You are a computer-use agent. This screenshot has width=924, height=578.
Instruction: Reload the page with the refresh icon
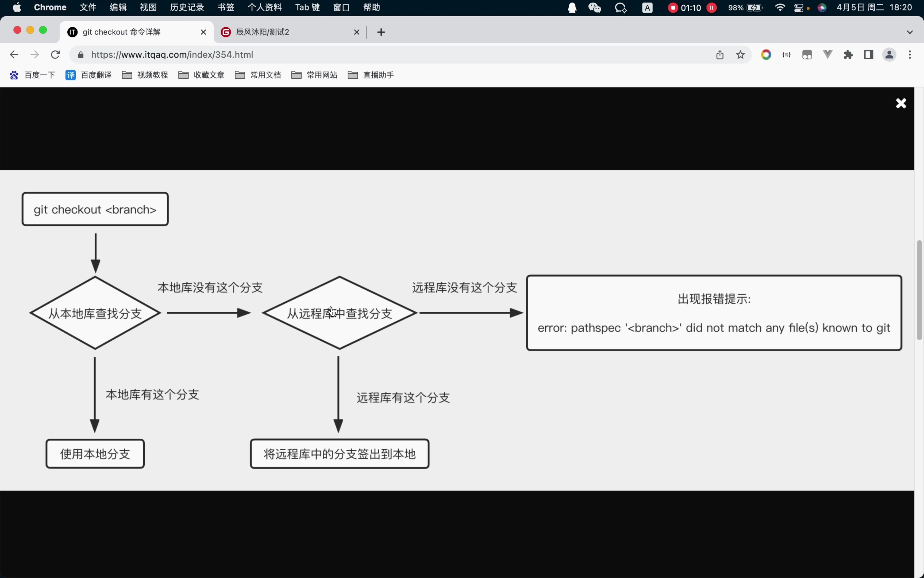point(56,55)
